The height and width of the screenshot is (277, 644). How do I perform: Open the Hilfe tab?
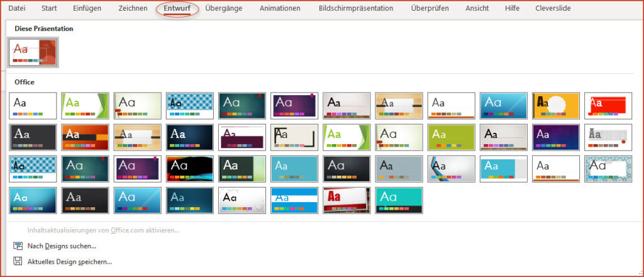coord(512,8)
